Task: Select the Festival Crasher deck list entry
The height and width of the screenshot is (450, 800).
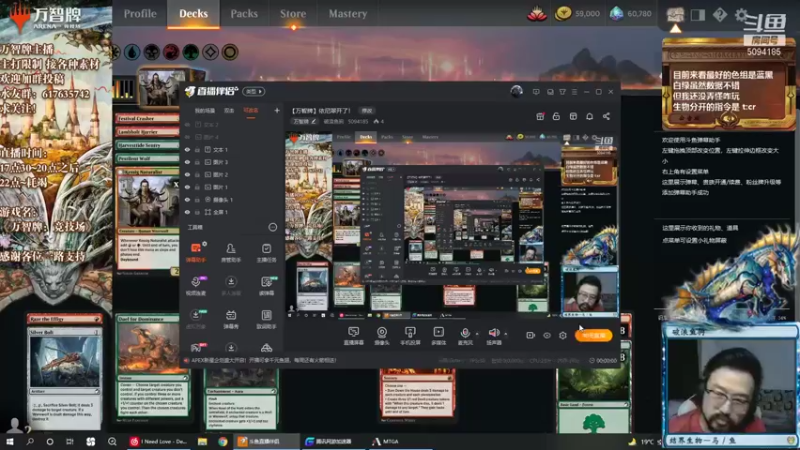Action: point(147,118)
